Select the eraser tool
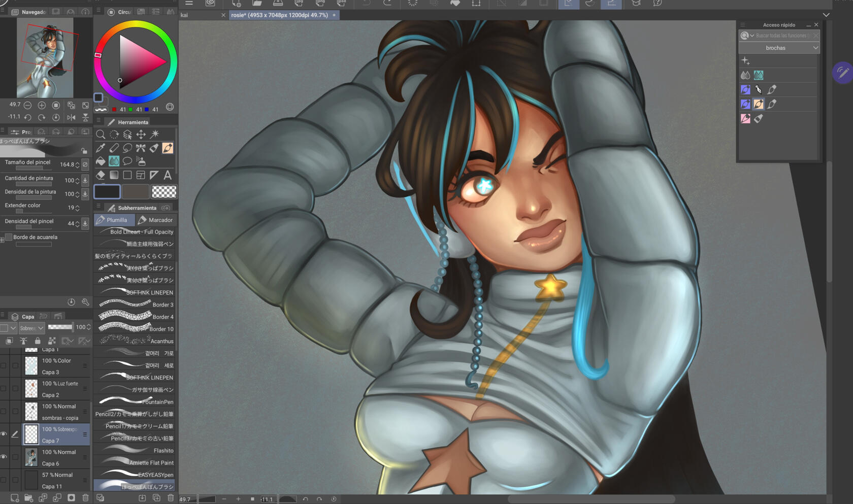The image size is (853, 504). pos(101,175)
